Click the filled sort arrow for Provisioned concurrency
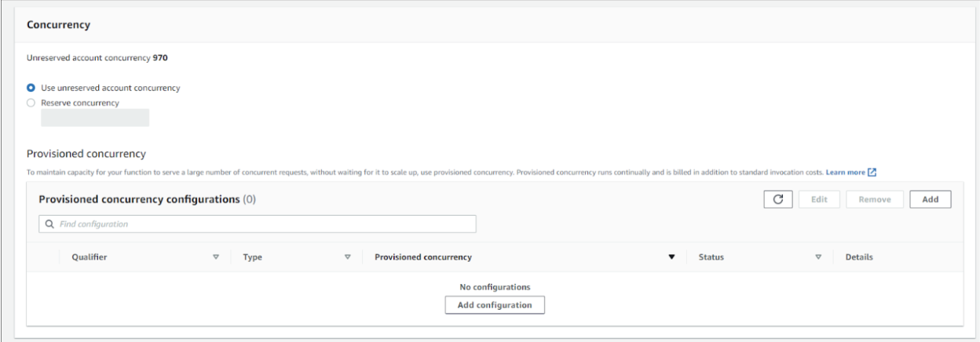This screenshot has width=980, height=342. (x=671, y=257)
